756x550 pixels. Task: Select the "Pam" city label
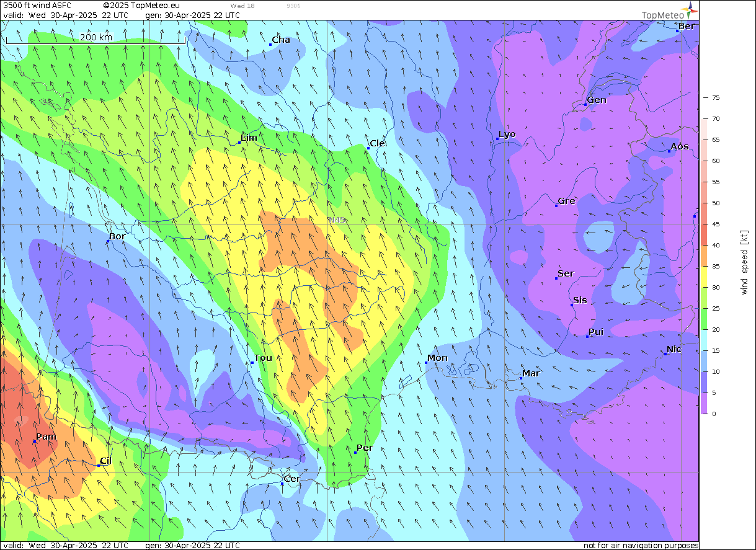coord(46,437)
